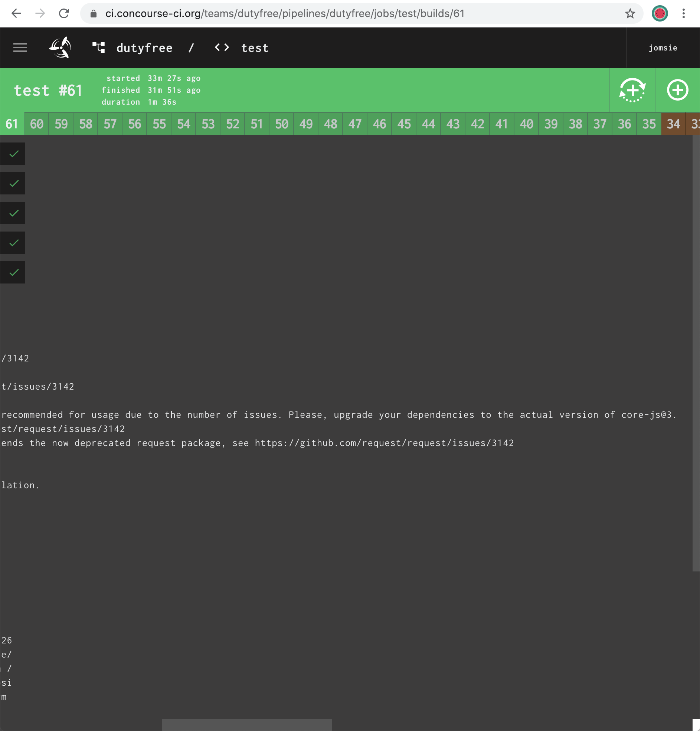Select build 46 tab
The width and height of the screenshot is (700, 731).
click(x=379, y=124)
